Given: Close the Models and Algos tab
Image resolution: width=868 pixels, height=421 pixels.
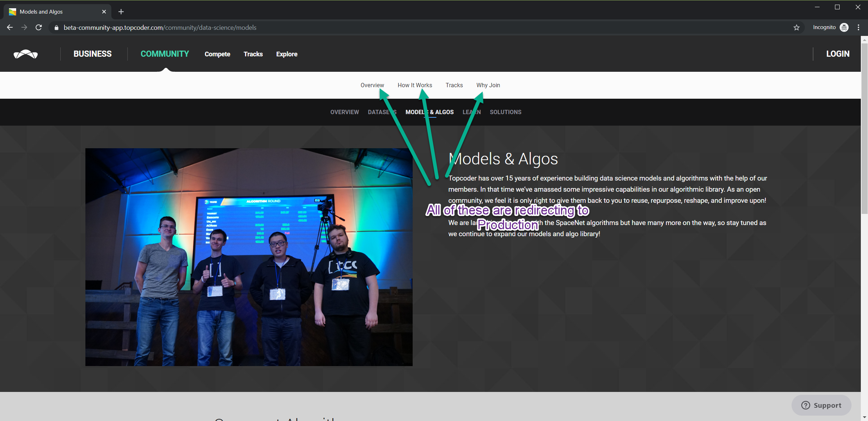Looking at the screenshot, I should [104, 12].
